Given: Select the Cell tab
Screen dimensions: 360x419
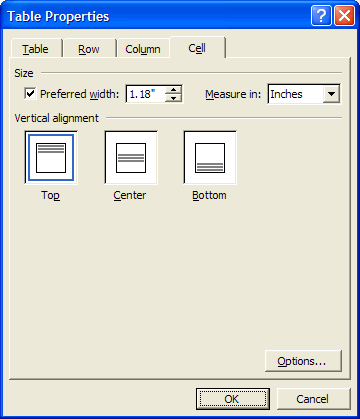Looking at the screenshot, I should coord(197,48).
